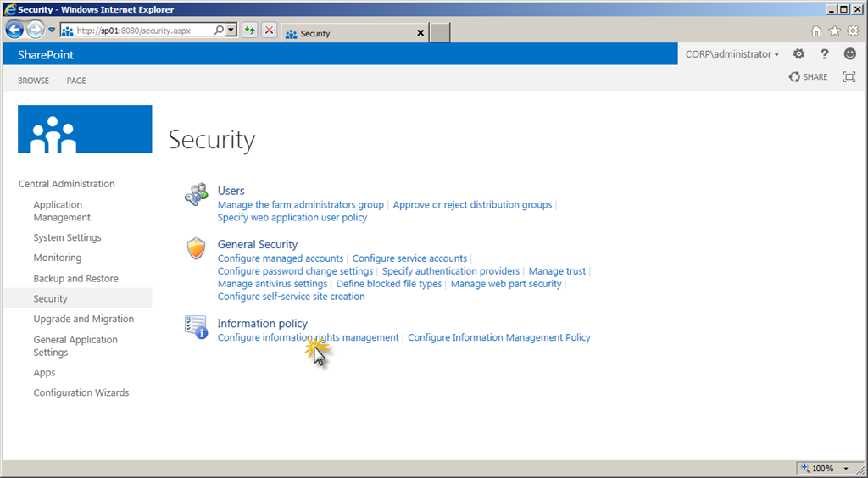
Task: Click the General Security heading
Action: 258,245
